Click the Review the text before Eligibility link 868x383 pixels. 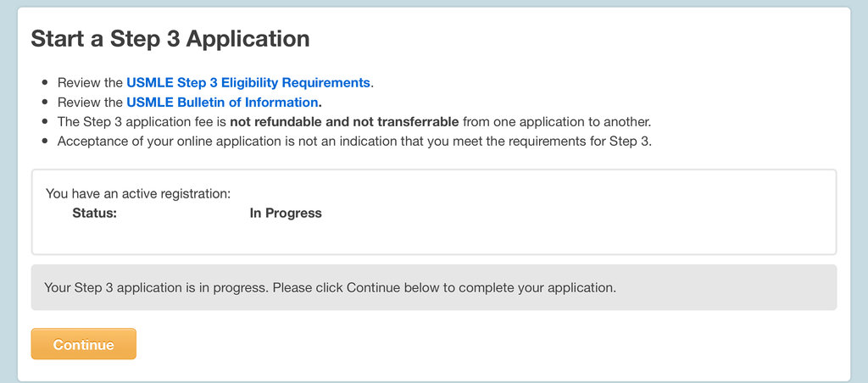(91, 83)
